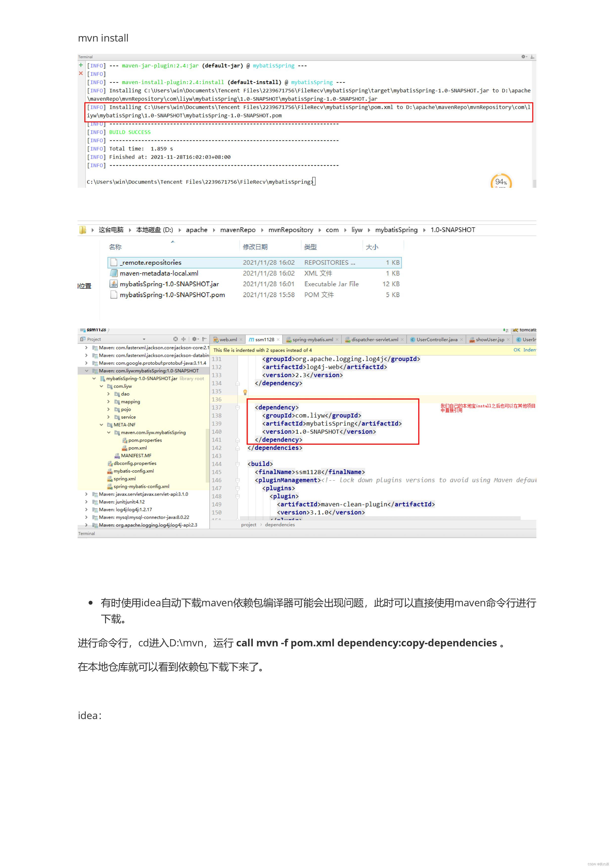Click the red X close session icon
The width and height of the screenshot is (613, 868).
click(81, 73)
